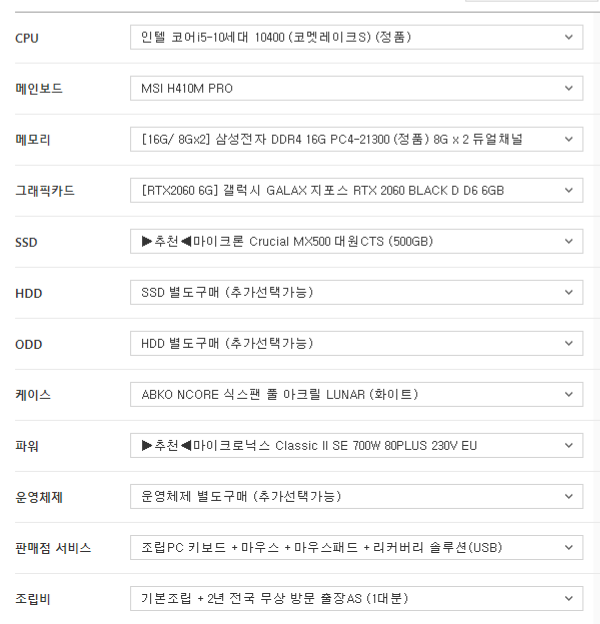Click the 메모리 row label
Screen dimensions: 600x624
coord(33,140)
